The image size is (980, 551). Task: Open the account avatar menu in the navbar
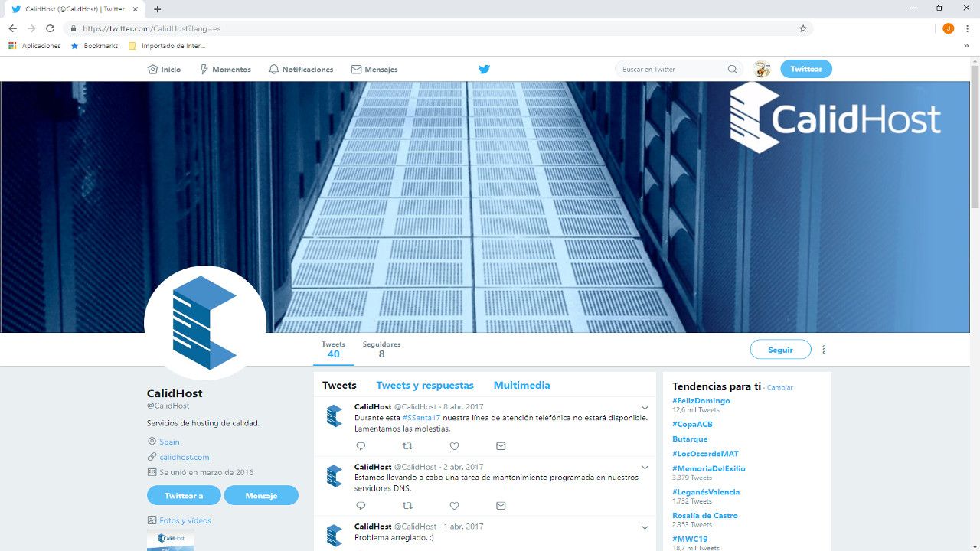[x=761, y=70]
